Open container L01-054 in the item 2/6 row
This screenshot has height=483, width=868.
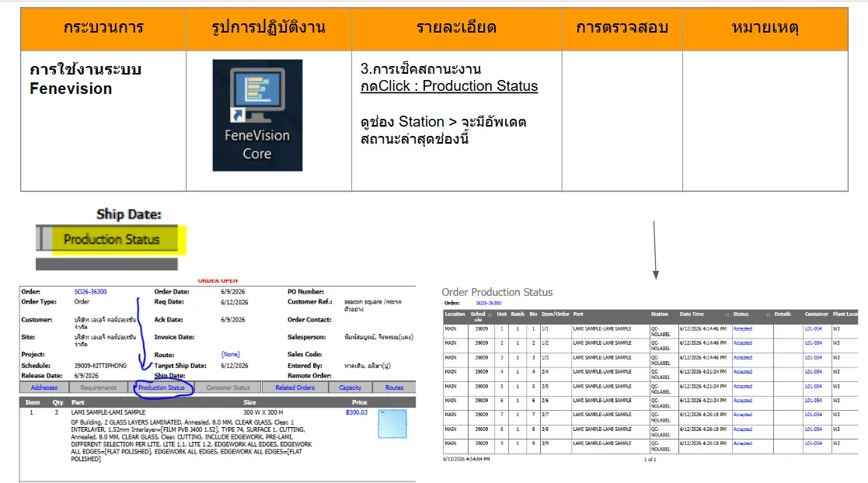[813, 400]
